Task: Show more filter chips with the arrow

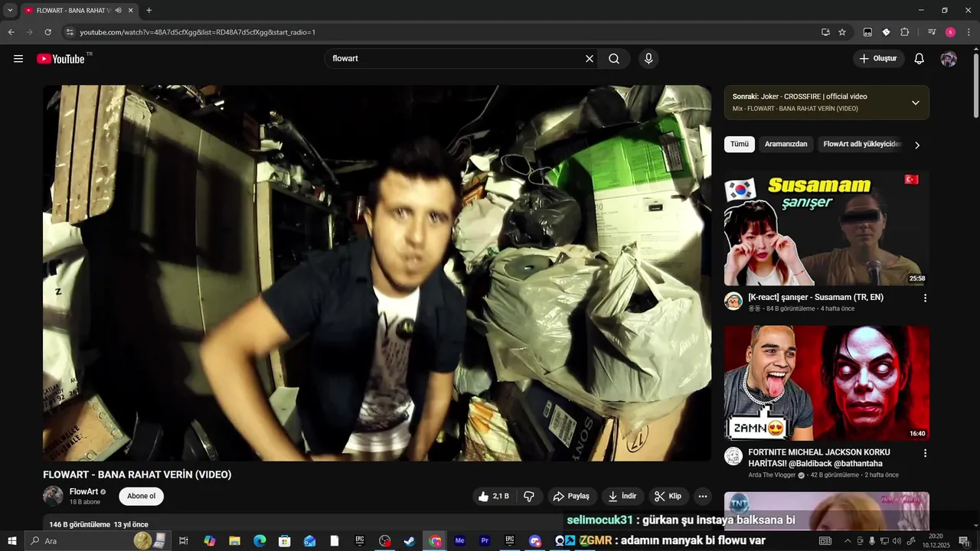Action: point(917,145)
